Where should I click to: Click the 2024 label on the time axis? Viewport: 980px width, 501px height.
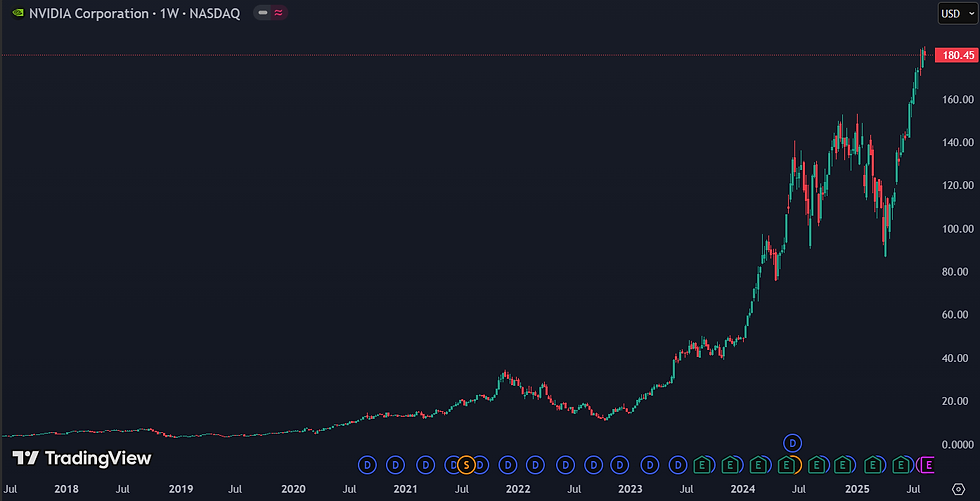(742, 489)
